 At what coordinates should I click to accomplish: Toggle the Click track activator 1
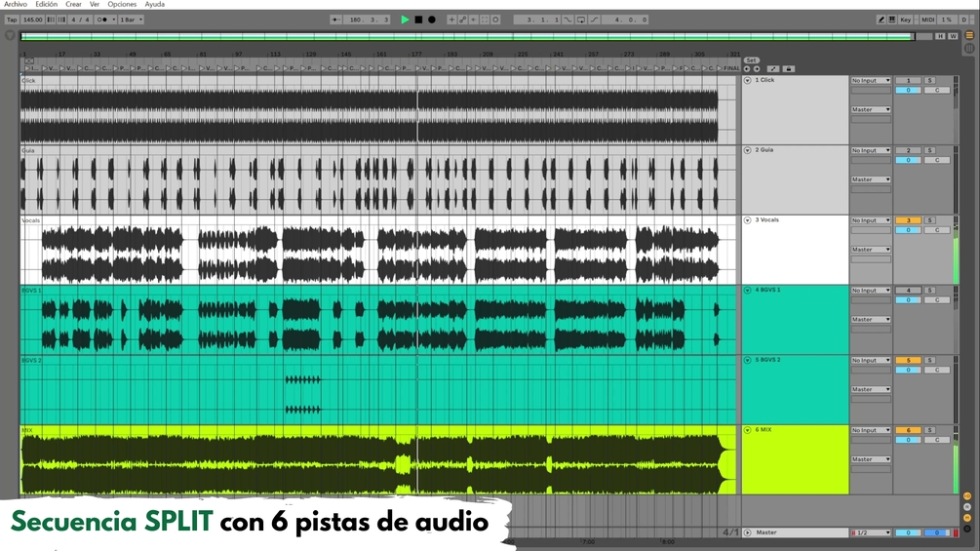point(908,81)
